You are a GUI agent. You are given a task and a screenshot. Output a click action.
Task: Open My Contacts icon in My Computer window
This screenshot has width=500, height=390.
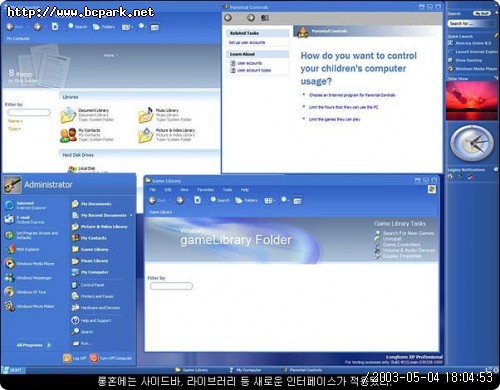click(x=87, y=135)
